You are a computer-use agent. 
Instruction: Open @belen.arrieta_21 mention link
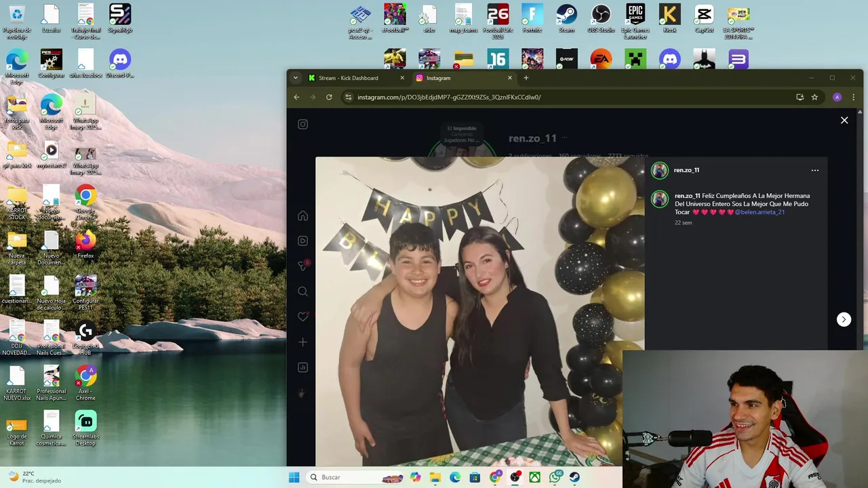pyautogui.click(x=759, y=212)
